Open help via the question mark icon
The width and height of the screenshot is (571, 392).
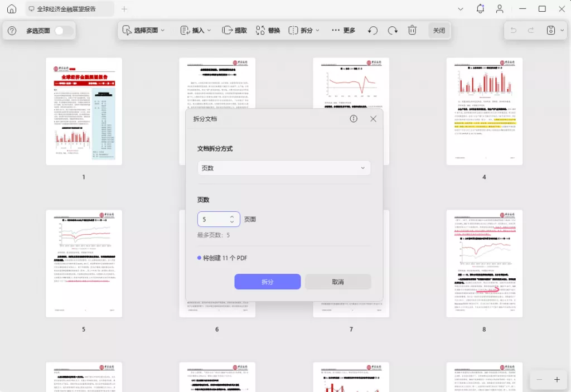(x=11, y=30)
